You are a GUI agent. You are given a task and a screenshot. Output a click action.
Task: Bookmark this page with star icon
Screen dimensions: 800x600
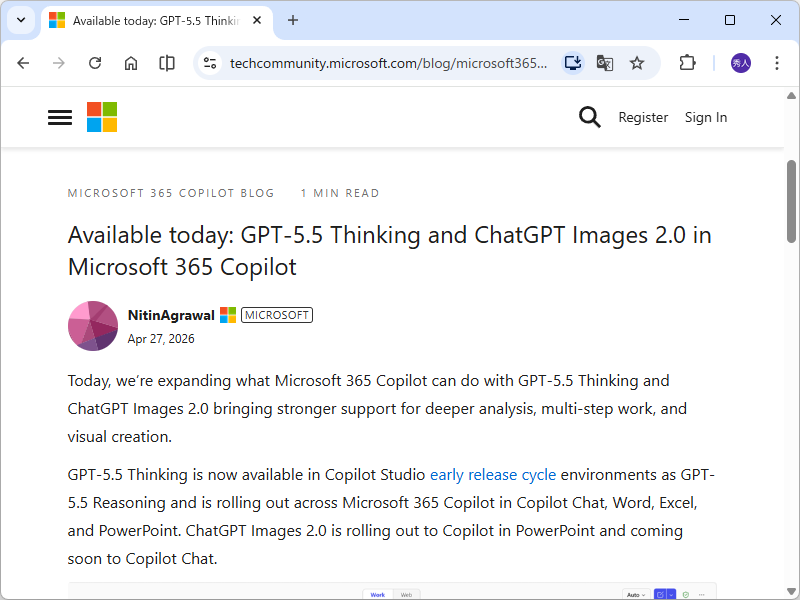(x=637, y=63)
